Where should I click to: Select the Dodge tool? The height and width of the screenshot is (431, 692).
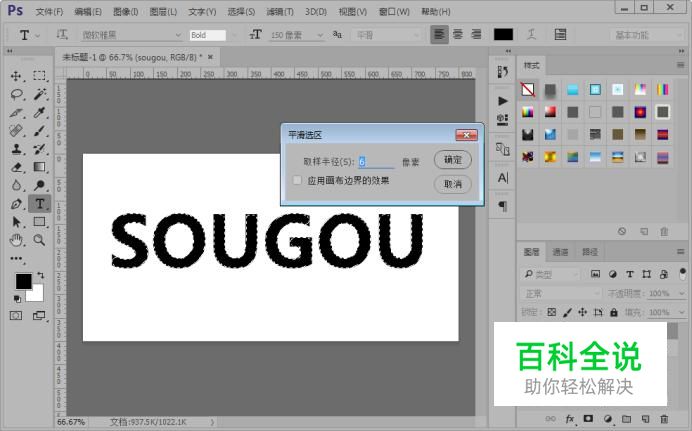[x=39, y=185]
